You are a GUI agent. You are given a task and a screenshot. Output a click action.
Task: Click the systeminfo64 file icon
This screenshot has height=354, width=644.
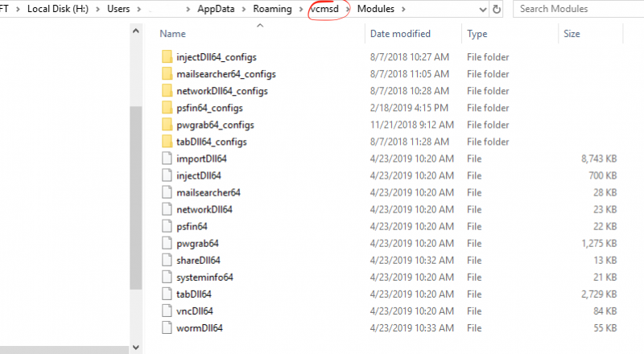coord(167,277)
